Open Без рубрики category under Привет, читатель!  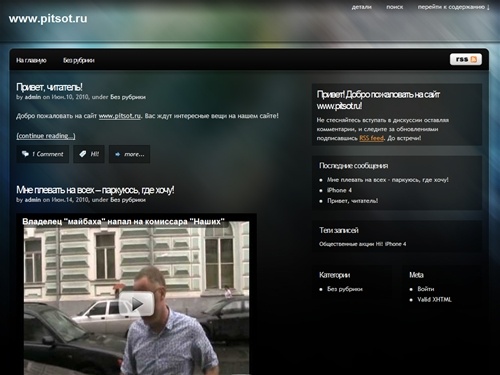coord(128,97)
